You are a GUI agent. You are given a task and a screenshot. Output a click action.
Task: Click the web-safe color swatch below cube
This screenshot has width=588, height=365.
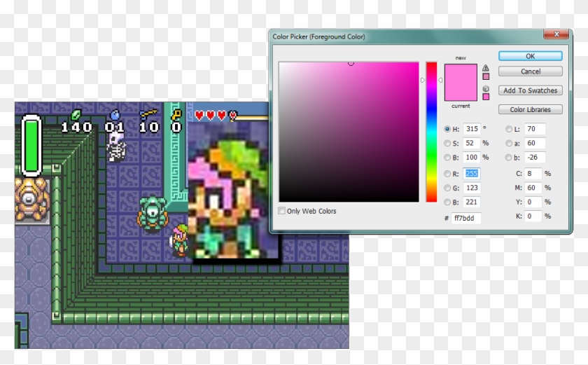coord(486,97)
